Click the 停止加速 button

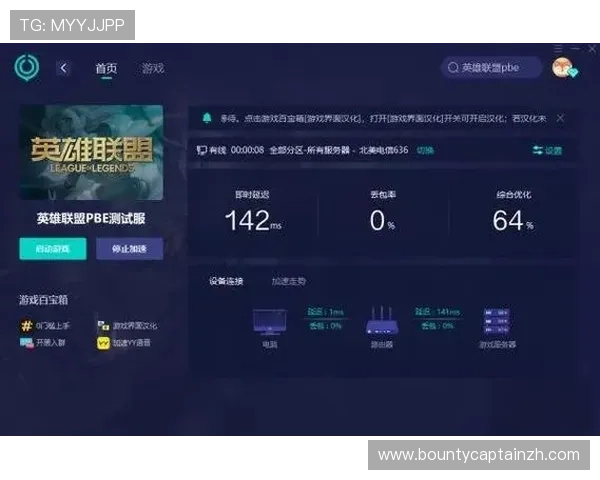[129, 249]
